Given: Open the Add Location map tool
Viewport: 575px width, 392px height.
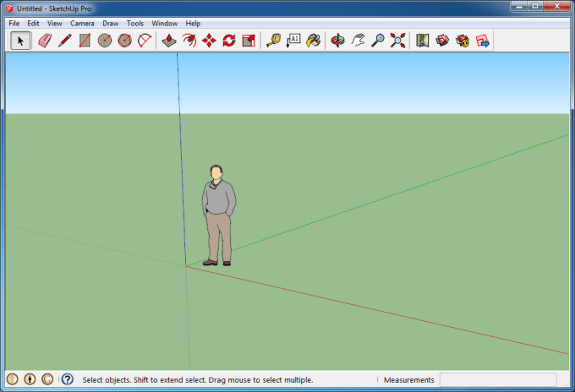Looking at the screenshot, I should (x=423, y=41).
